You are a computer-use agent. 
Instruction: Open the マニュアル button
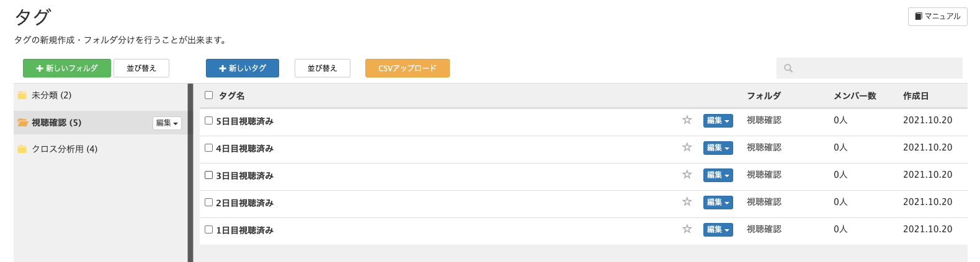[x=938, y=17]
